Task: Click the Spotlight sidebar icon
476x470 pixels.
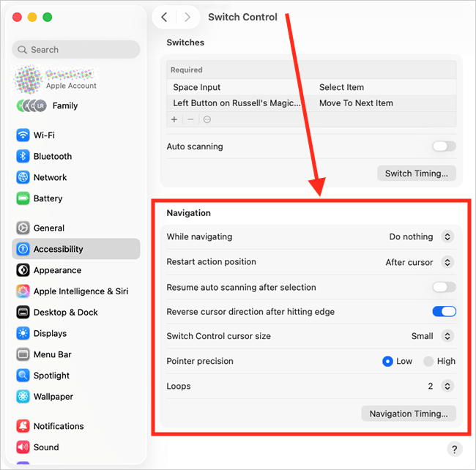Action: [23, 376]
